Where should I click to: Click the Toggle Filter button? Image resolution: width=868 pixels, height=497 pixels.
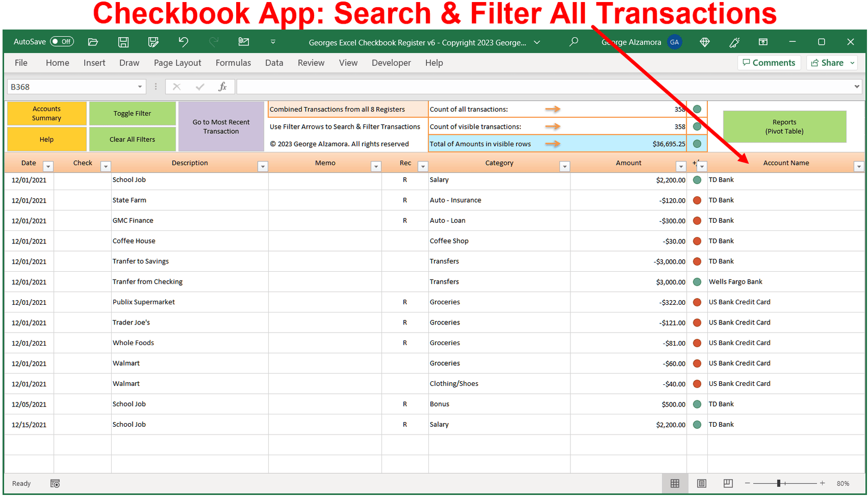click(x=132, y=113)
